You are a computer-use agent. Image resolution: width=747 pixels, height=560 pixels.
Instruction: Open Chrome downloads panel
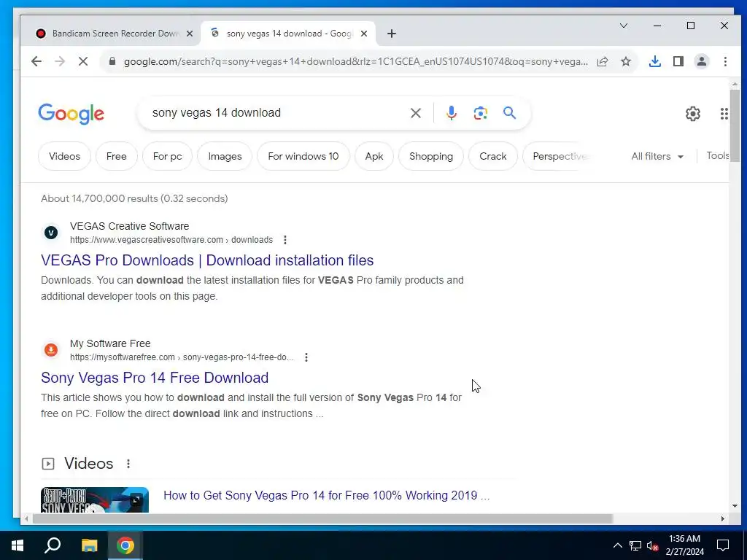coord(655,61)
